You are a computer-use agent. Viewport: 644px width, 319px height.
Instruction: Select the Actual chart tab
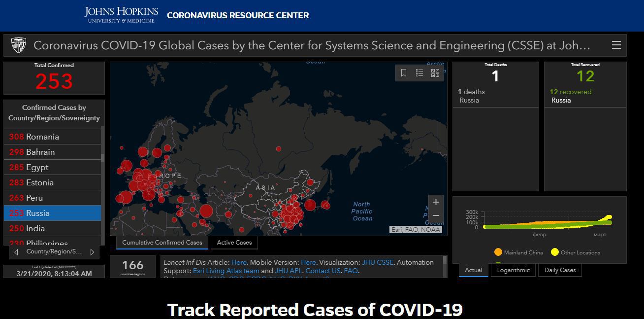click(473, 270)
